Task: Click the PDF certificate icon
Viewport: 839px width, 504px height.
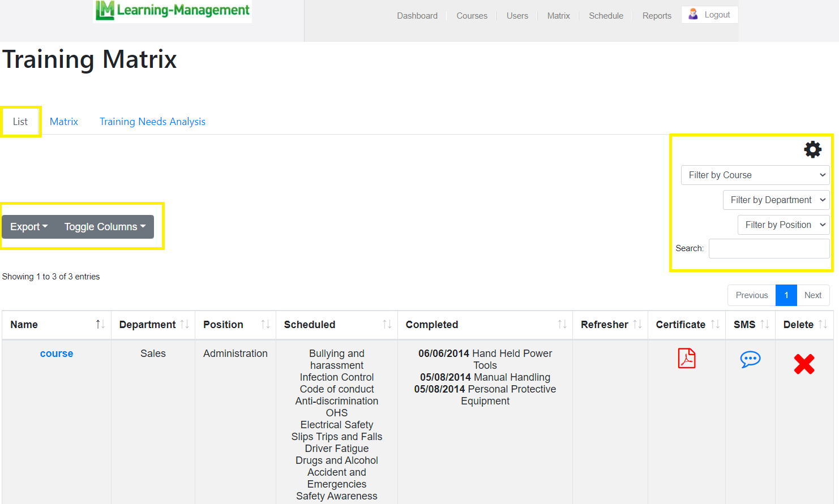Action: [x=686, y=359]
